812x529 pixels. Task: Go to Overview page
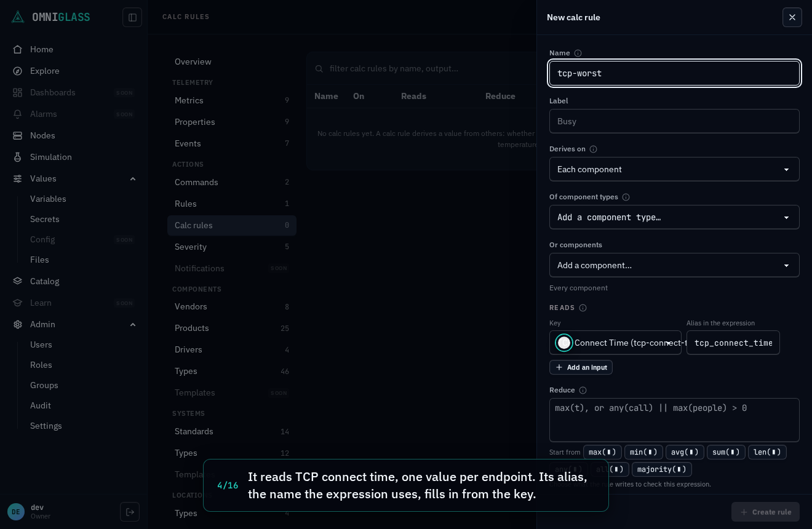[232, 62]
